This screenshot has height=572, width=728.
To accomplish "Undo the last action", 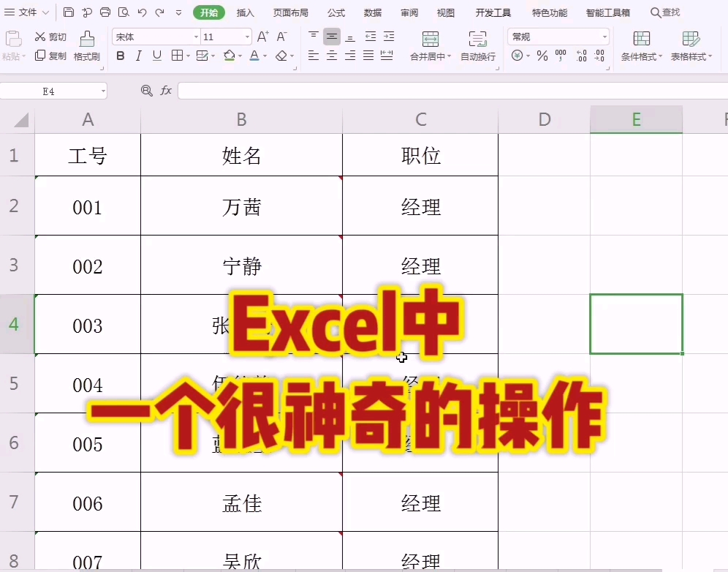I will point(142,12).
